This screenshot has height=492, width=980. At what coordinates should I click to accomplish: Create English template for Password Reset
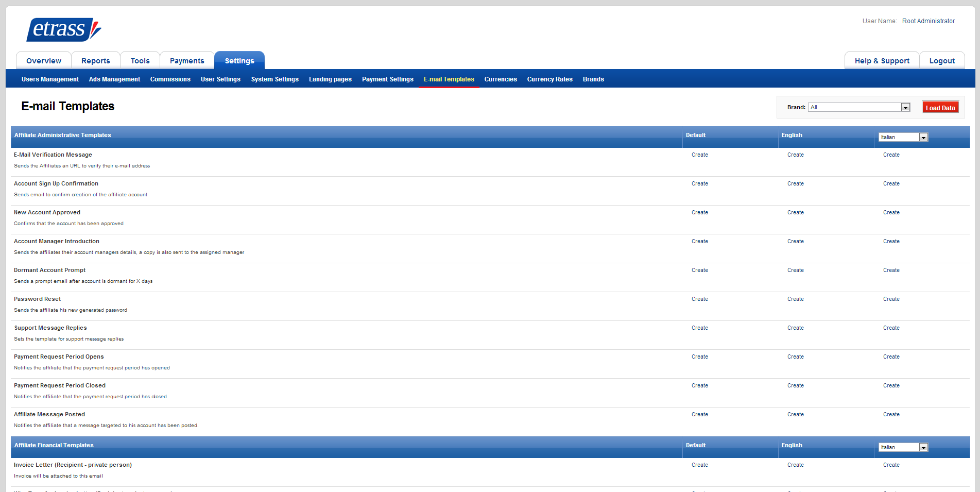click(795, 299)
